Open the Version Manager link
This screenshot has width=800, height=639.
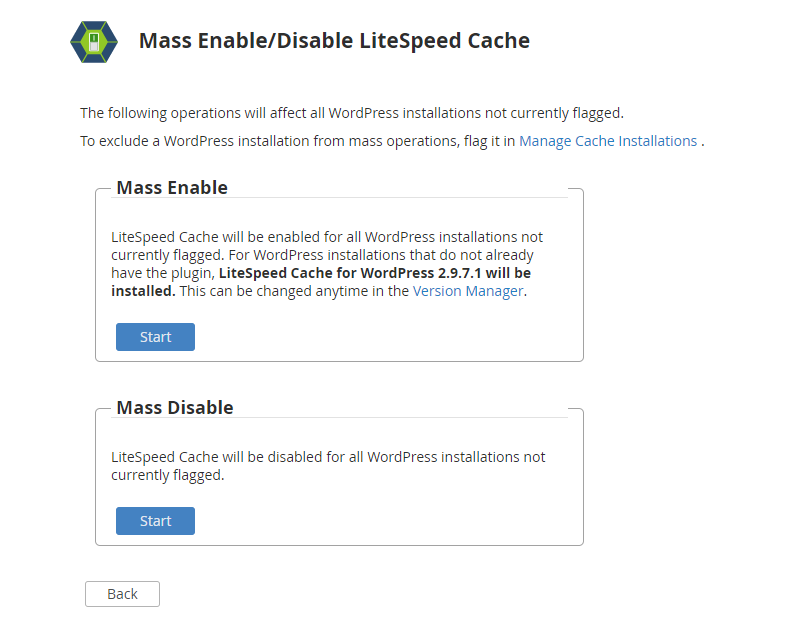click(468, 291)
